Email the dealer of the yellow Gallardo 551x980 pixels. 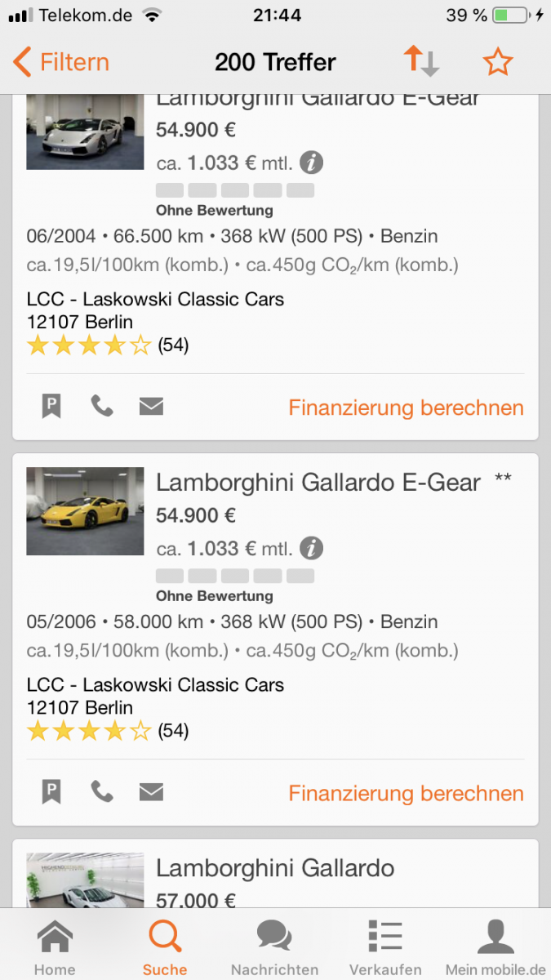pyautogui.click(x=151, y=791)
